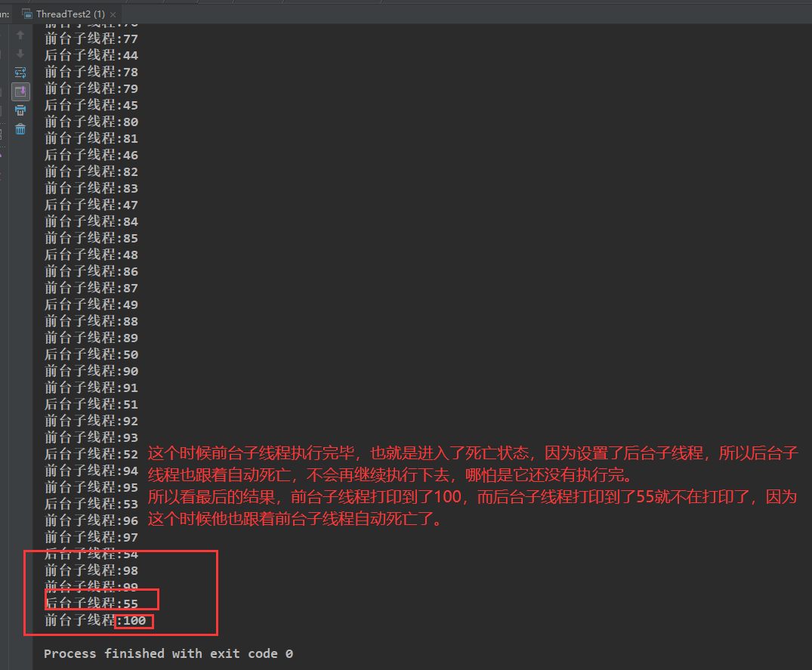Clear console with the trash icon

point(20,129)
